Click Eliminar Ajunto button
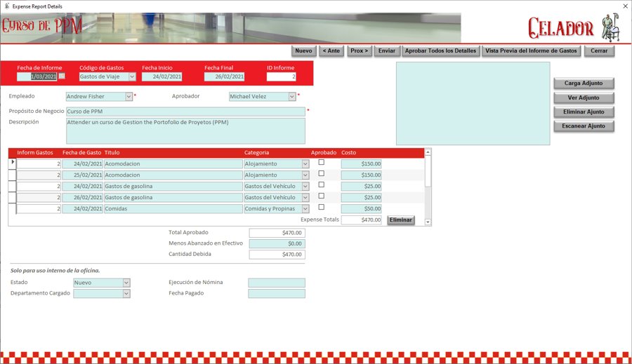632x364 pixels. click(584, 112)
